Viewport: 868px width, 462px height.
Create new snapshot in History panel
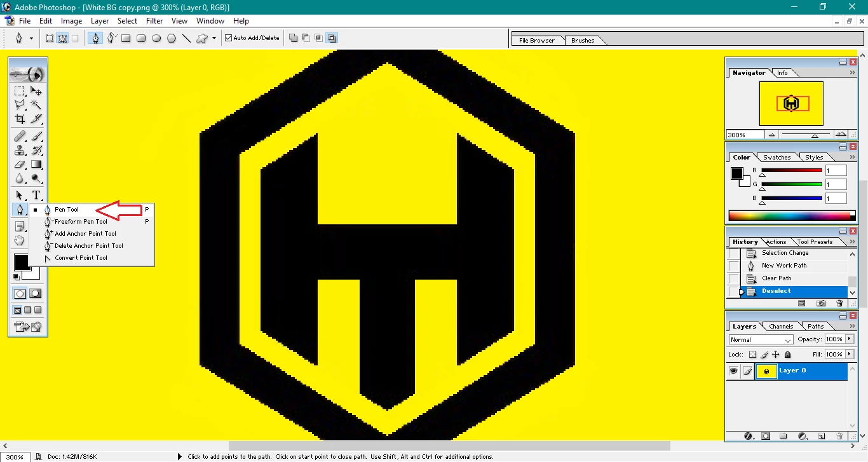pyautogui.click(x=821, y=304)
